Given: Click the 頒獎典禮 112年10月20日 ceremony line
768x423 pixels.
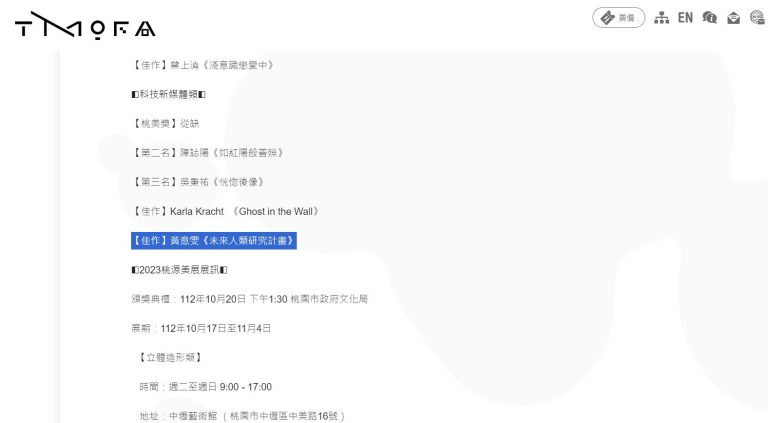Looking at the screenshot, I should pos(249,299).
